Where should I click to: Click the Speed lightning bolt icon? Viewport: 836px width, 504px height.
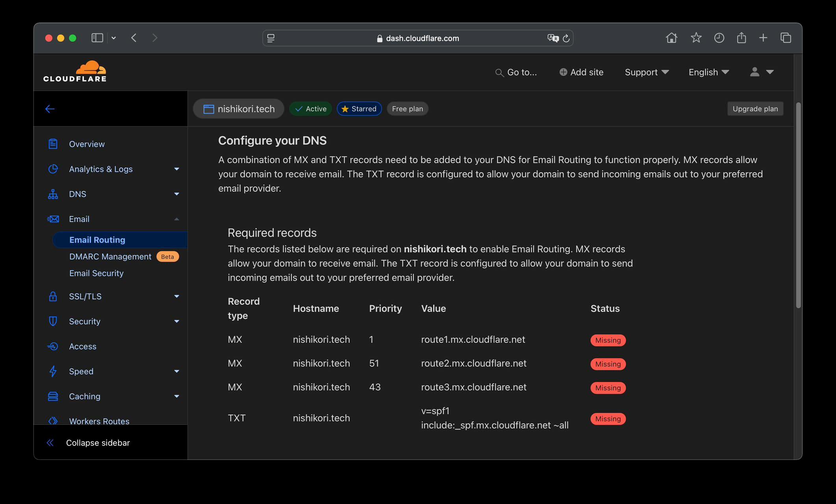click(53, 371)
